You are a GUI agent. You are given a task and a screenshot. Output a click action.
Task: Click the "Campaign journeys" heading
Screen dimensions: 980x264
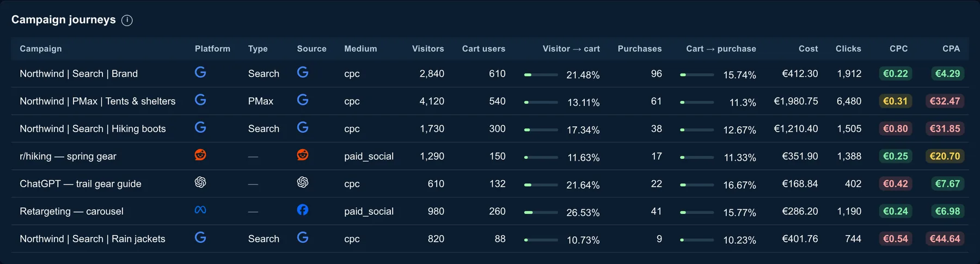pos(64,20)
